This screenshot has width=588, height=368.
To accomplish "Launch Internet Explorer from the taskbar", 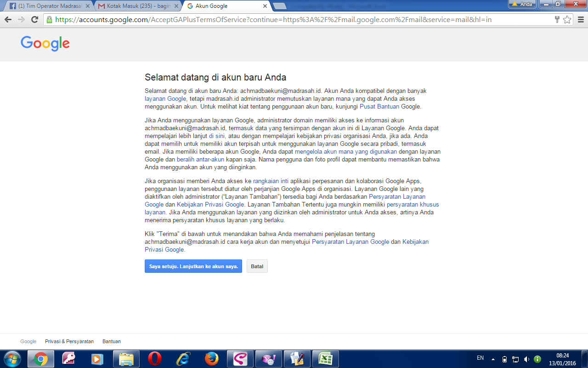I will point(183,359).
